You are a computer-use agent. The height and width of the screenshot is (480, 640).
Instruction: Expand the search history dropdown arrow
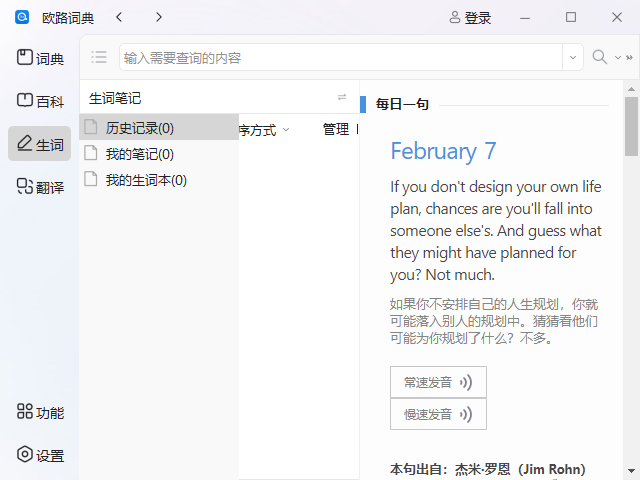click(573, 58)
